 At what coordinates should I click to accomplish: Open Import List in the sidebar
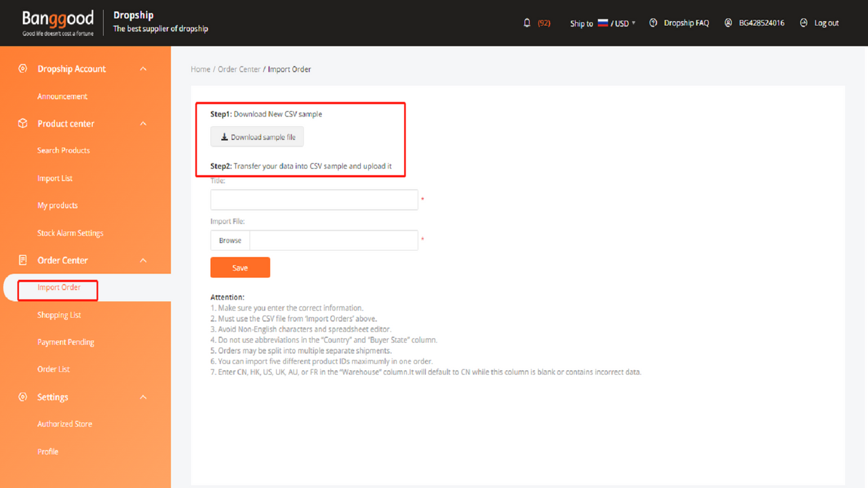[55, 178]
